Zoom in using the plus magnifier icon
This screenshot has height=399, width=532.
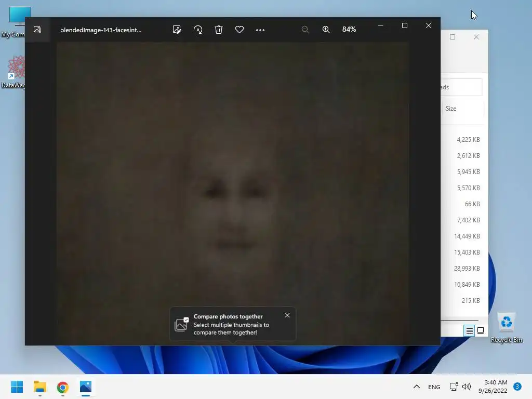[326, 30]
